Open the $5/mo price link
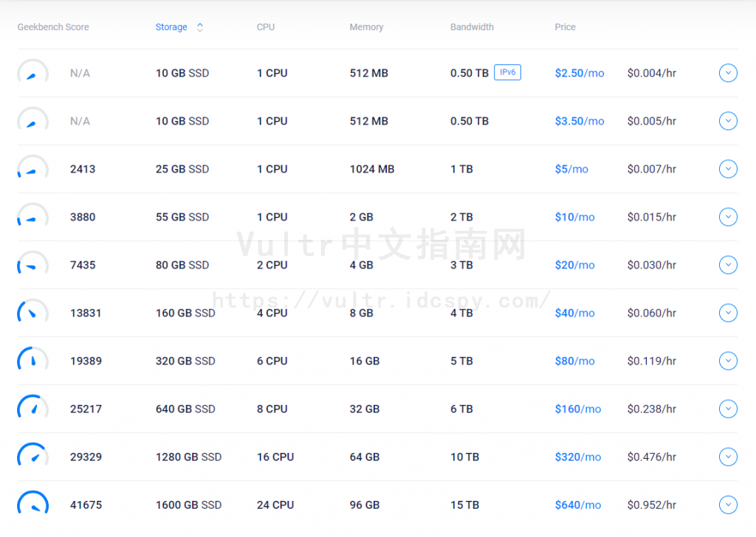Screen dimensions: 756x537 tap(571, 169)
